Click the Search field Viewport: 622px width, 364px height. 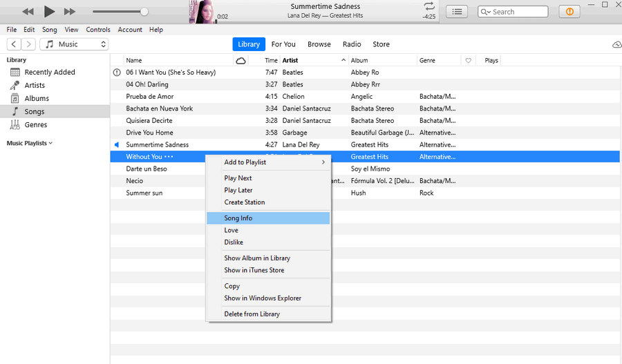[x=513, y=12]
